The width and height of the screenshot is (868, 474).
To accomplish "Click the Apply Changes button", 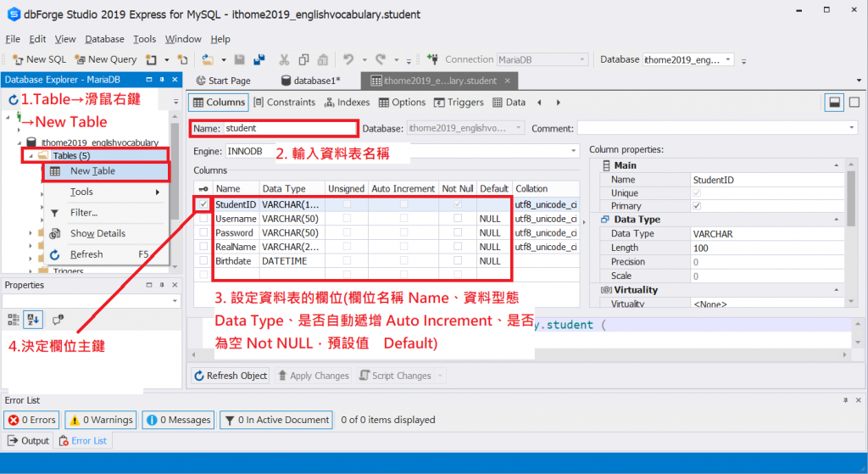I will pos(314,376).
